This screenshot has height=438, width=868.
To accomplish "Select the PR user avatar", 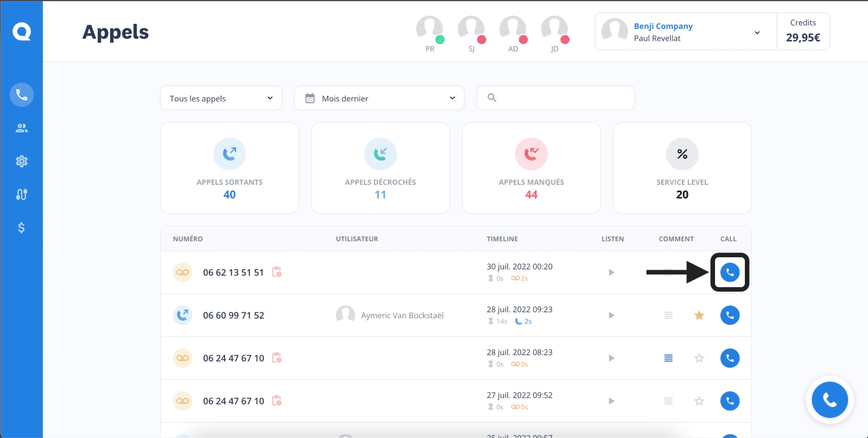I will (x=430, y=29).
